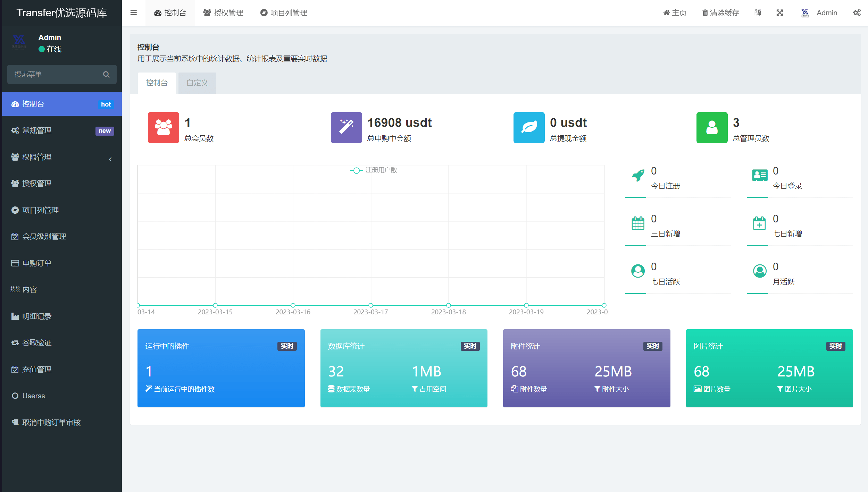Switch to the 自定义 tab

(x=197, y=83)
